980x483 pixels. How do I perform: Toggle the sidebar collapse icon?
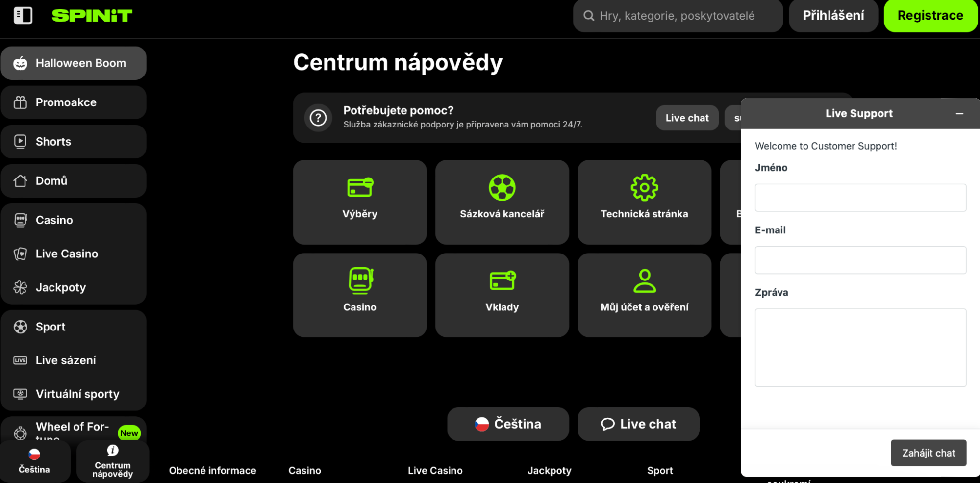(23, 16)
